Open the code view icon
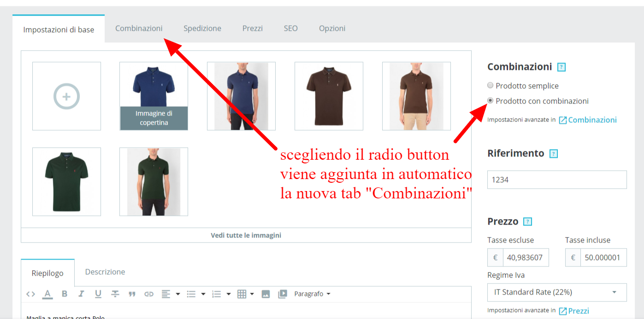This screenshot has width=644, height=319. [x=31, y=294]
